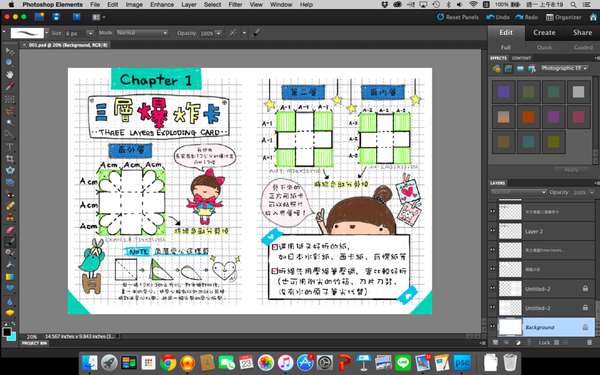Open the Layers blend mode dropdown
This screenshot has height=375, width=600.
[518, 192]
